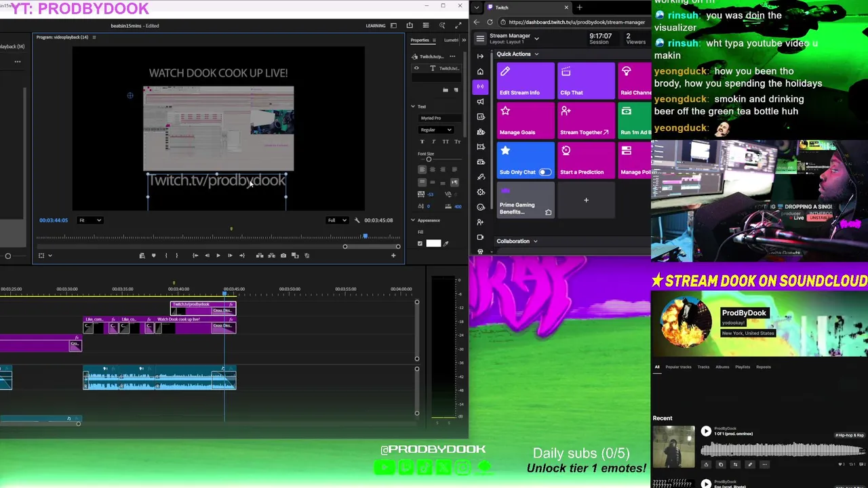Step back one frame in Program monitor
The width and height of the screenshot is (868, 488).
[207, 256]
